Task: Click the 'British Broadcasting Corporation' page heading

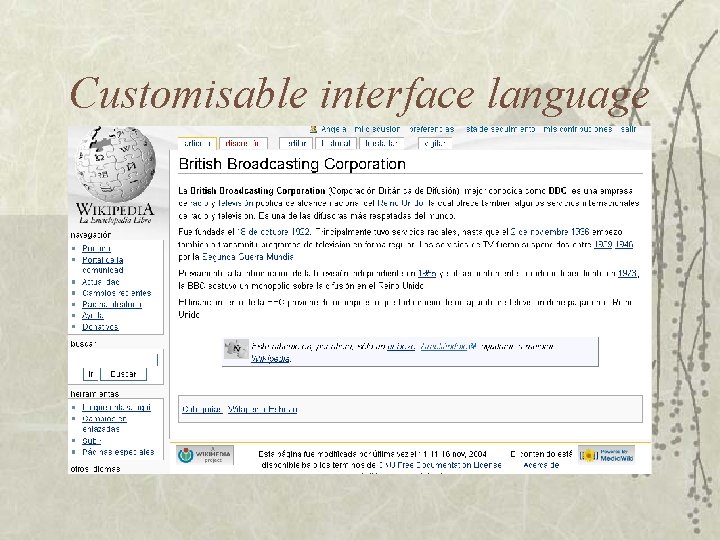Action: (x=292, y=164)
